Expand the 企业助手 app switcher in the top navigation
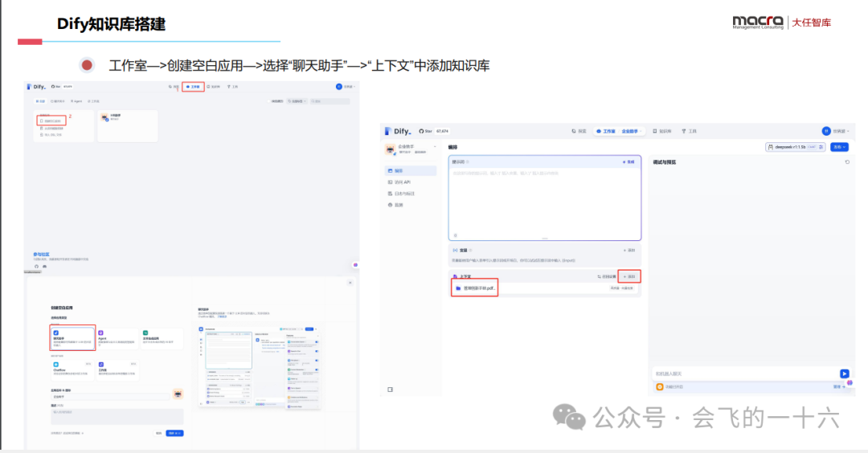The width and height of the screenshot is (868, 453). click(632, 131)
